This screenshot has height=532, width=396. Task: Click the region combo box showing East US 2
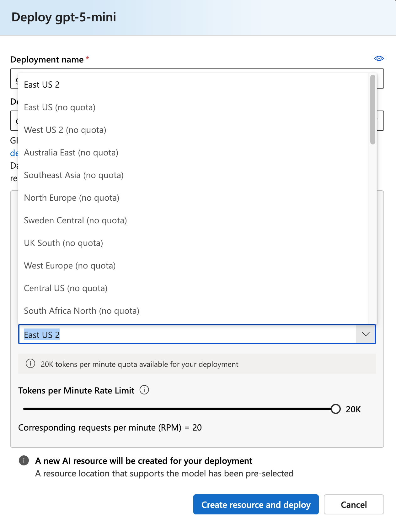click(x=197, y=334)
